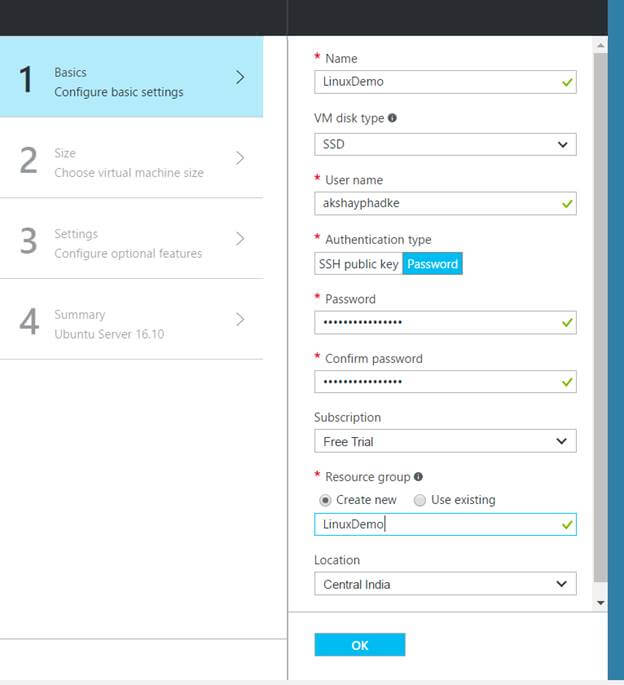Click the scrollbar down arrow
The width and height of the screenshot is (624, 685).
pos(600,603)
